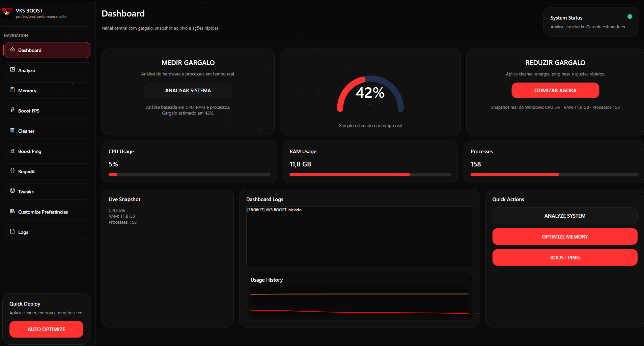Click the VKS BOOST logo icon

pos(7,13)
